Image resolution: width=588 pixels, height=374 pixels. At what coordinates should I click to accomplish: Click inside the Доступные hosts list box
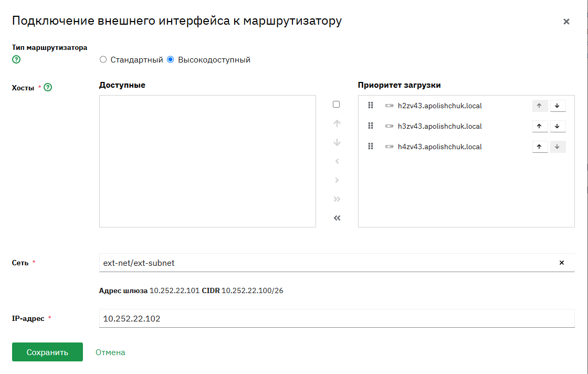click(207, 161)
